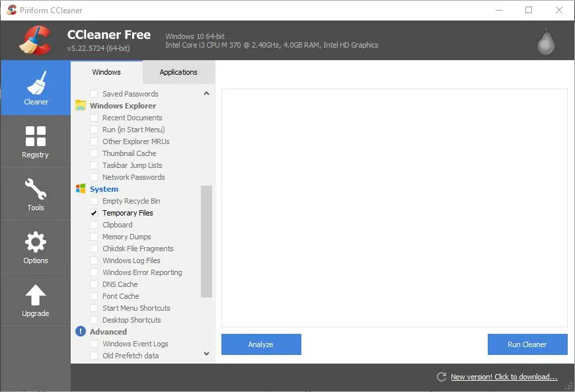
Task: Click the Piriform CCleaner title bar icon
Action: tap(11, 10)
